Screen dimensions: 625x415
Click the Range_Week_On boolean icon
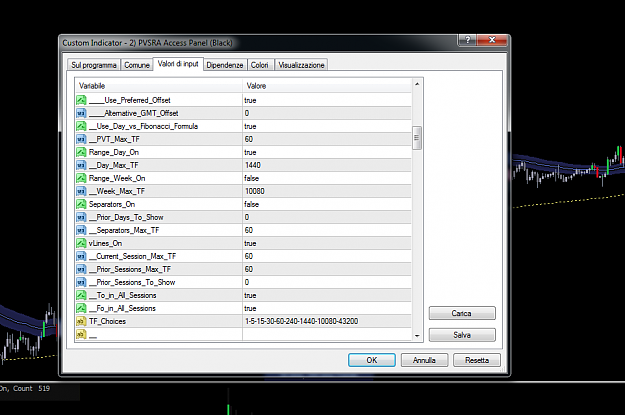click(81, 178)
